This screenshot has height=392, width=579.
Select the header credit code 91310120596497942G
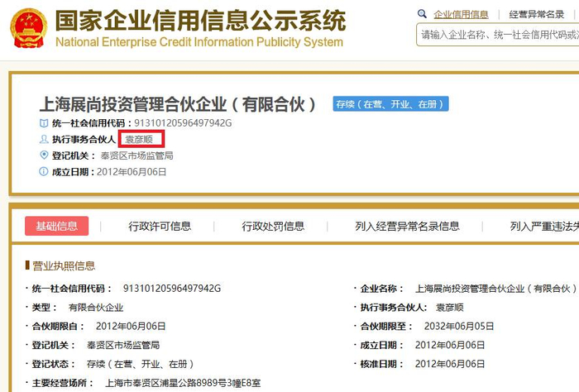183,123
